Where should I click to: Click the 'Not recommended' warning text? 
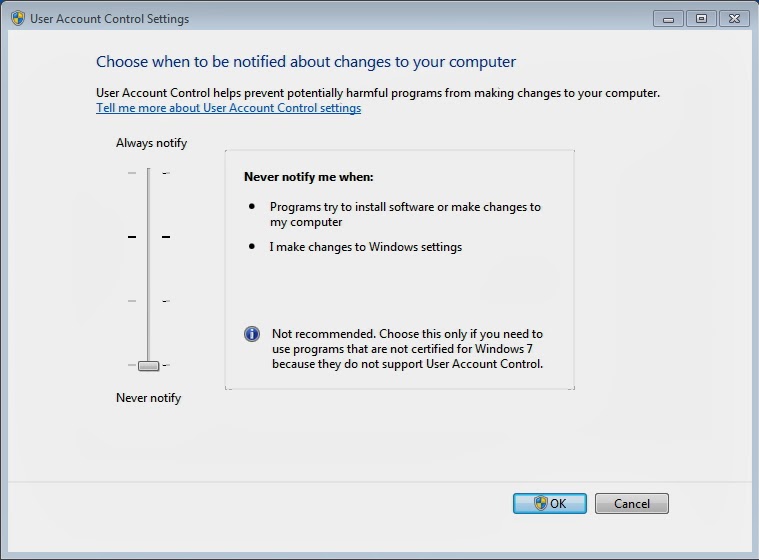[x=408, y=349]
